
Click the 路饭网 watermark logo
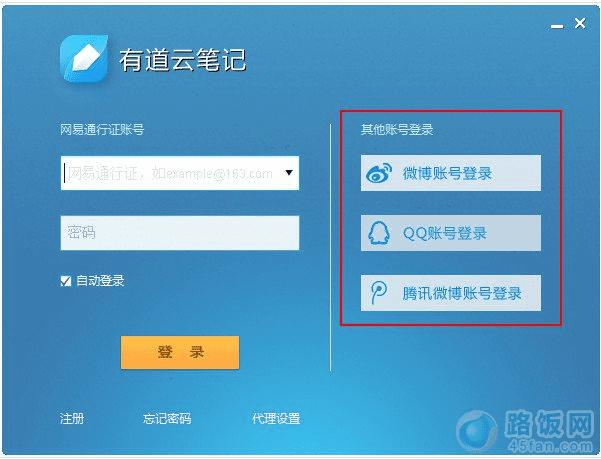525,431
